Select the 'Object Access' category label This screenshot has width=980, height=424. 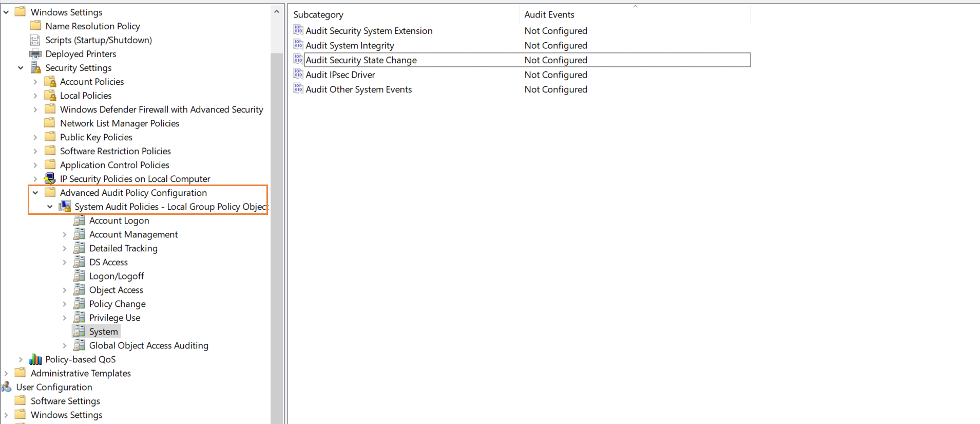(x=116, y=290)
